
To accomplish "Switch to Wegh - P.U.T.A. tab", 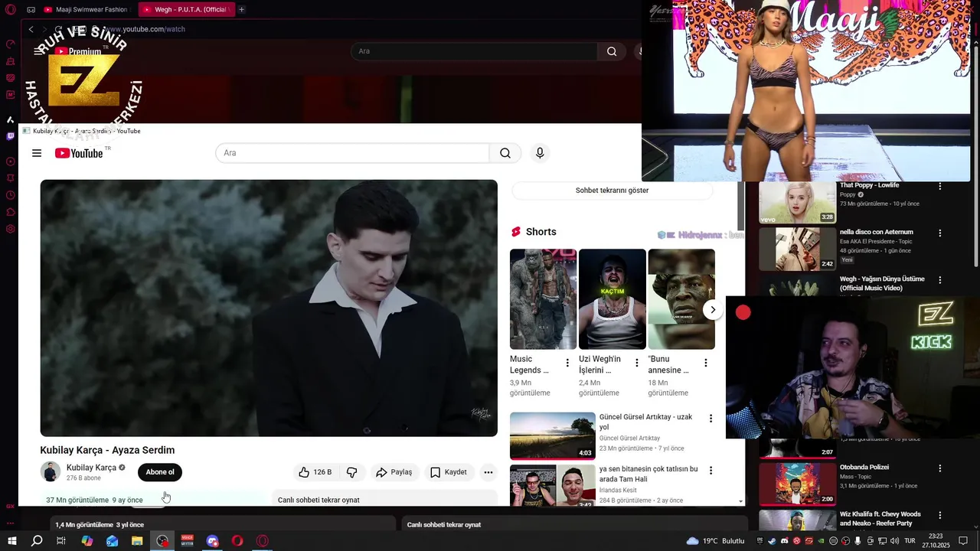I will [185, 10].
